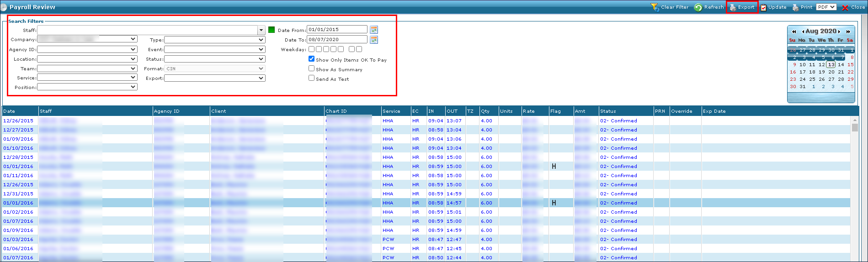Uncheck Show Only Items OK To Pay
This screenshot has height=262, width=868.
311,59
